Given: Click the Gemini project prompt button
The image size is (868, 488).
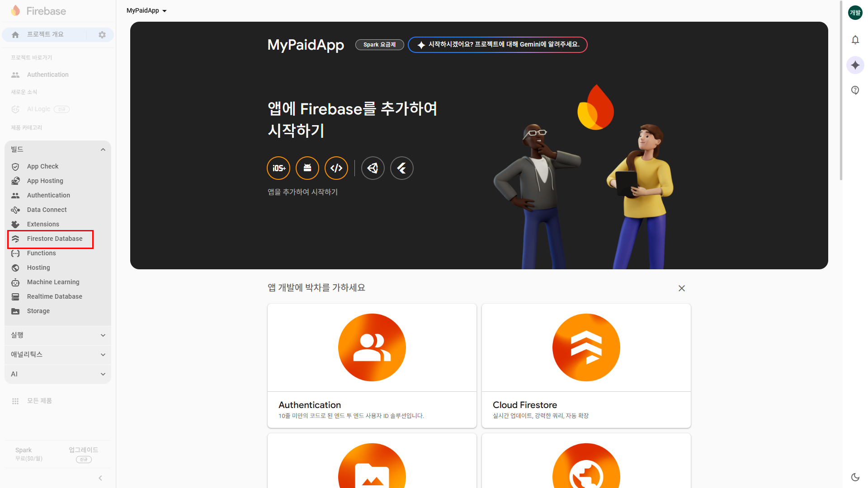Looking at the screenshot, I should point(497,45).
